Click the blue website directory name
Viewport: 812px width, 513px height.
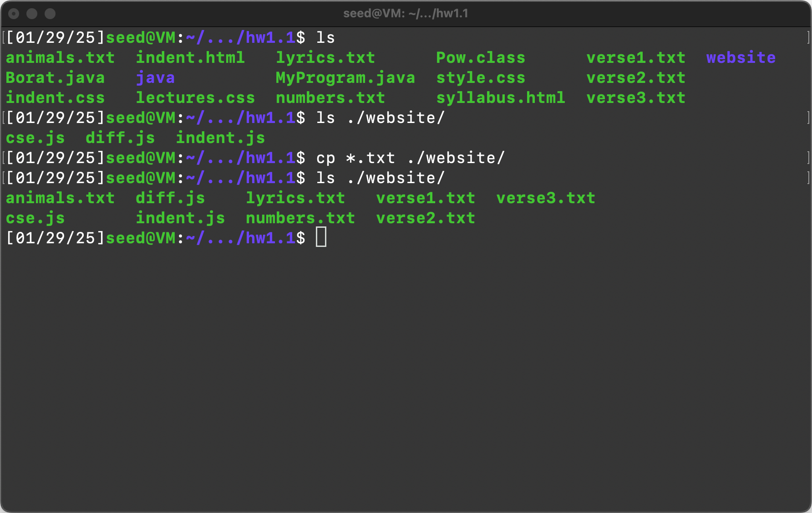(x=741, y=58)
